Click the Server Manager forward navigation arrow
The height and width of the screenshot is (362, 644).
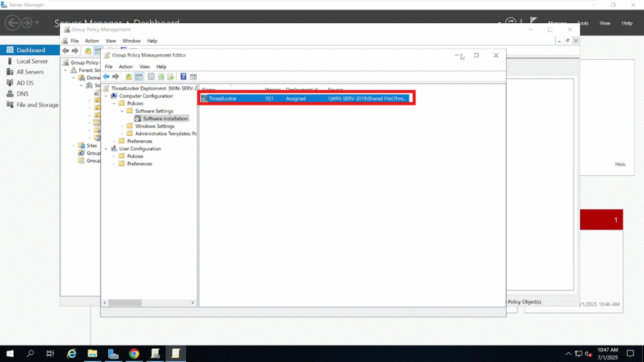(x=26, y=23)
